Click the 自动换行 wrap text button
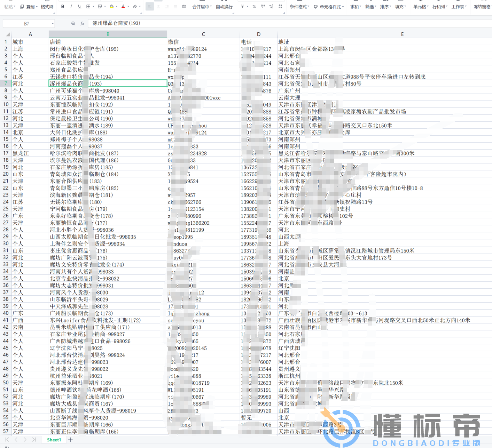The image size is (492, 448). click(x=224, y=7)
